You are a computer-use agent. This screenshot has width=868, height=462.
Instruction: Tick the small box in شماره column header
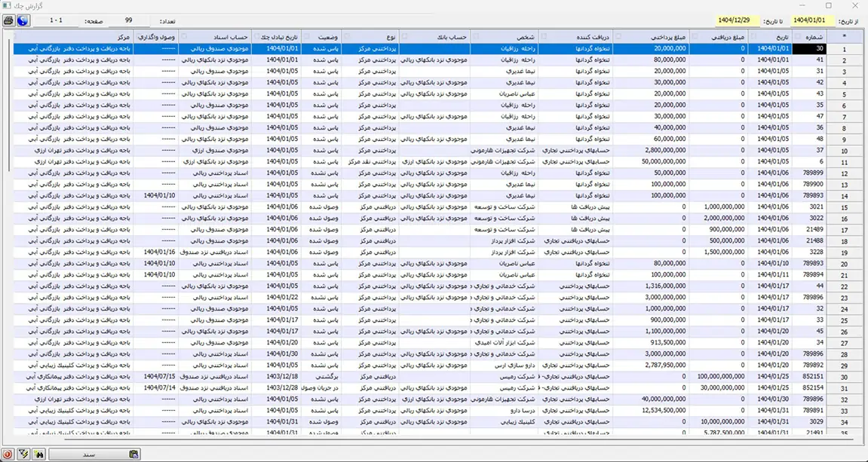tap(796, 36)
